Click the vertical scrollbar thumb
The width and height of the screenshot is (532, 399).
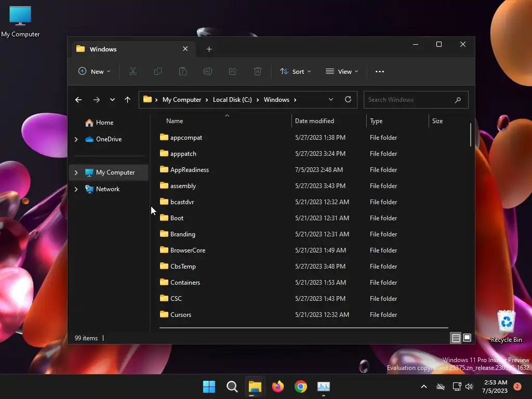click(x=471, y=135)
